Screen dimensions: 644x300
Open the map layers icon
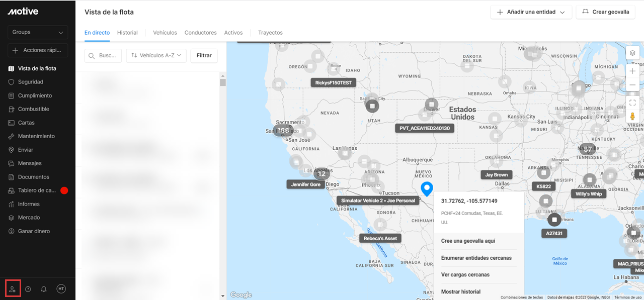click(x=632, y=53)
